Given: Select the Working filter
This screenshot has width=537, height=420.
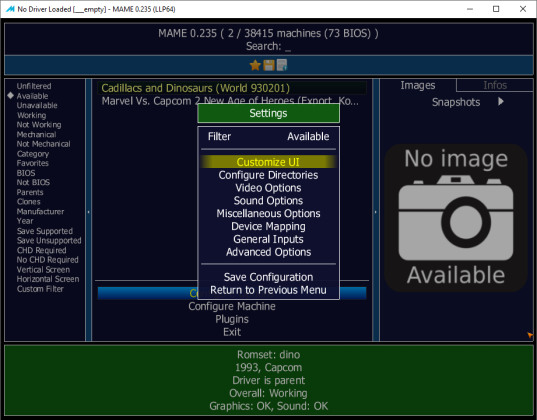Looking at the screenshot, I should tap(31, 115).
